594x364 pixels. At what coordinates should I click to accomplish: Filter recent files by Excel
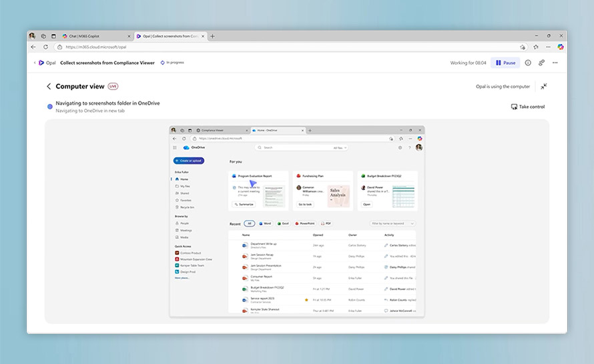[x=284, y=223]
